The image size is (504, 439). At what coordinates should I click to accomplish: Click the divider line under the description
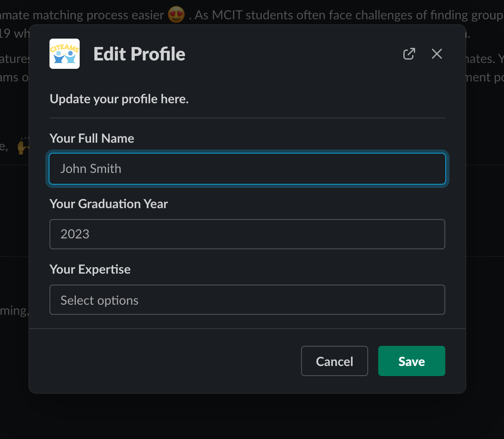click(247, 118)
